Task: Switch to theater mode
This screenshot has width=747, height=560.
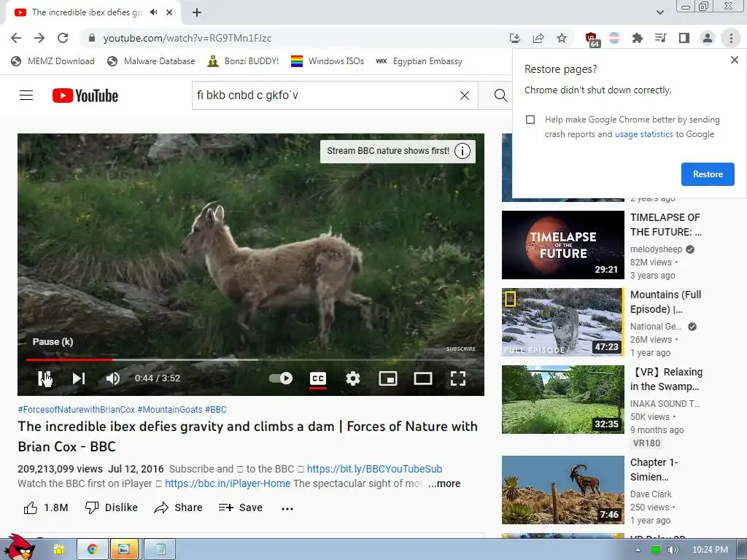Action: (x=422, y=378)
